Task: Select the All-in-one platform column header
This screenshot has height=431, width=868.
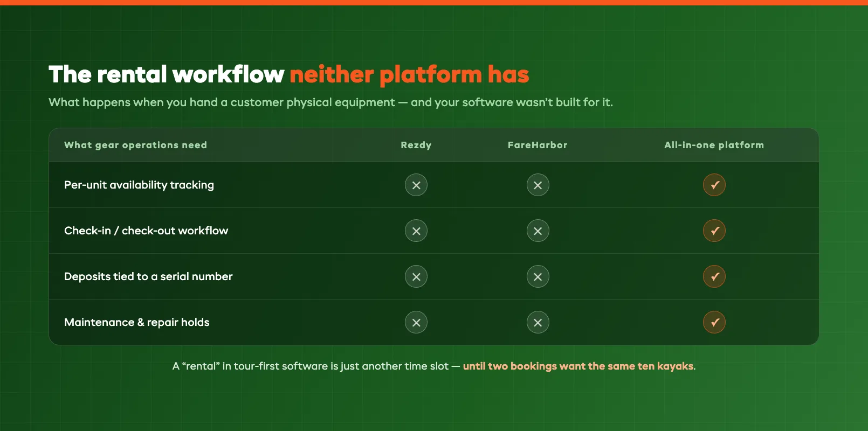Action: [714, 145]
